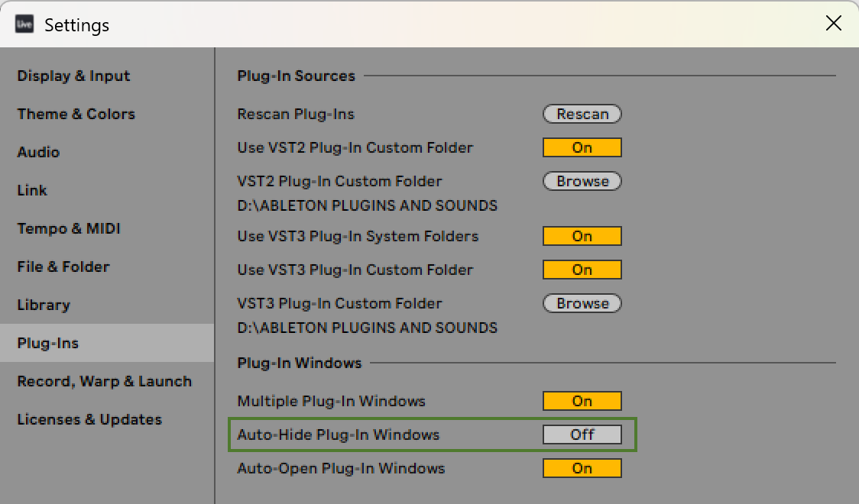The width and height of the screenshot is (859, 504).
Task: Toggle Use VST3 Plug-In System Folders
Action: click(582, 237)
